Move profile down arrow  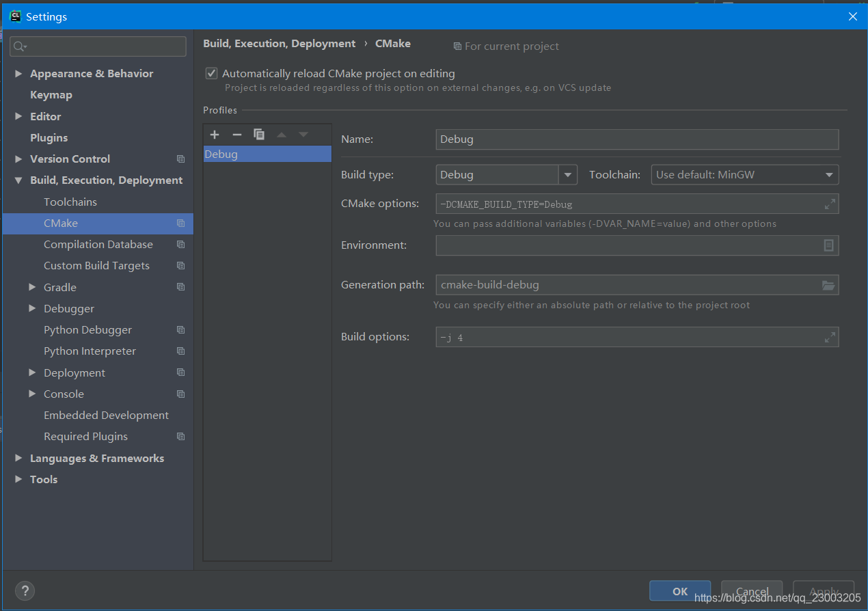(303, 135)
